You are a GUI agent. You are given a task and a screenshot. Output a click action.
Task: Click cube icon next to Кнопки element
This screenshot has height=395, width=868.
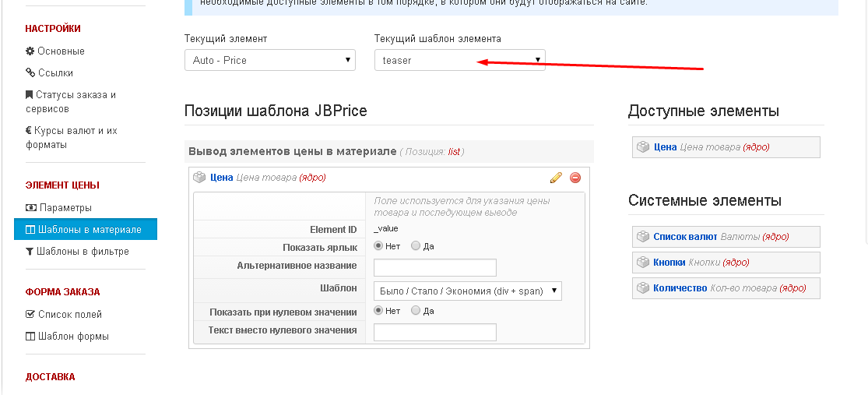(x=643, y=263)
